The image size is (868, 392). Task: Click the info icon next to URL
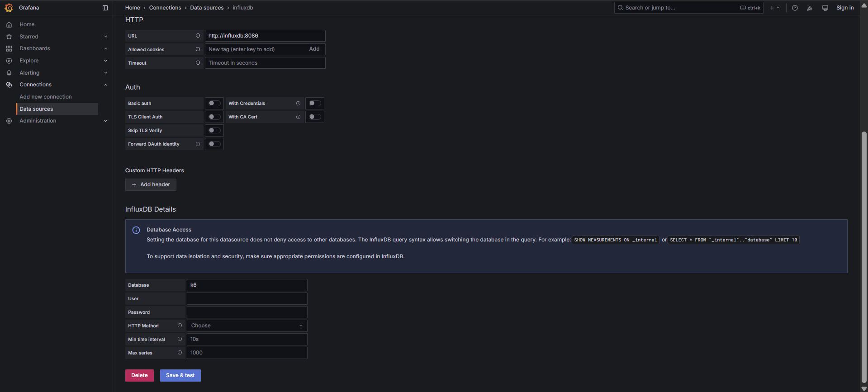pos(198,36)
